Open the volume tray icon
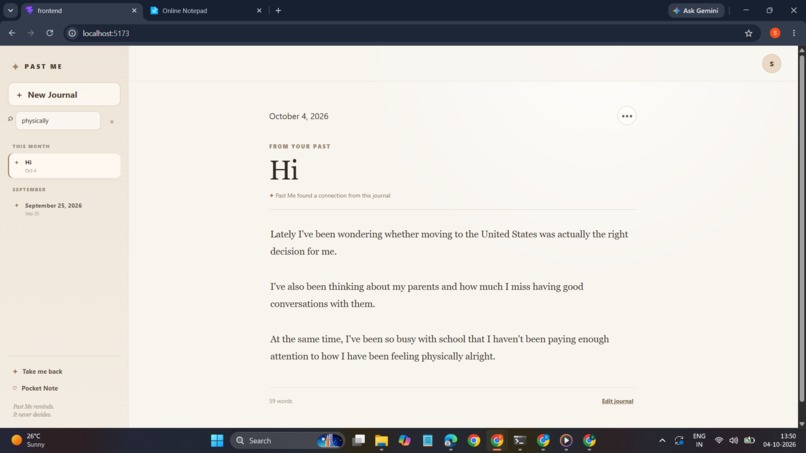This screenshot has height=453, width=806. 734,441
